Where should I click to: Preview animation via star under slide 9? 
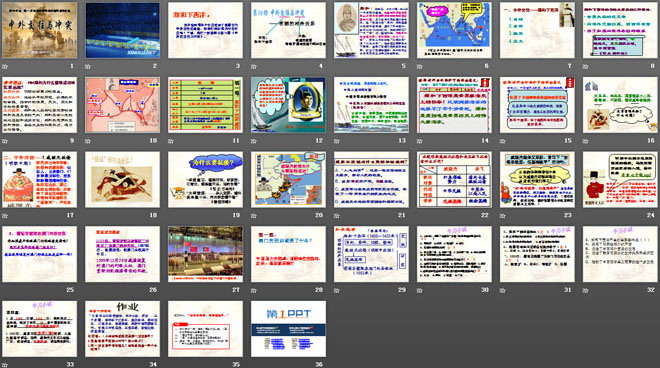click(x=5, y=141)
